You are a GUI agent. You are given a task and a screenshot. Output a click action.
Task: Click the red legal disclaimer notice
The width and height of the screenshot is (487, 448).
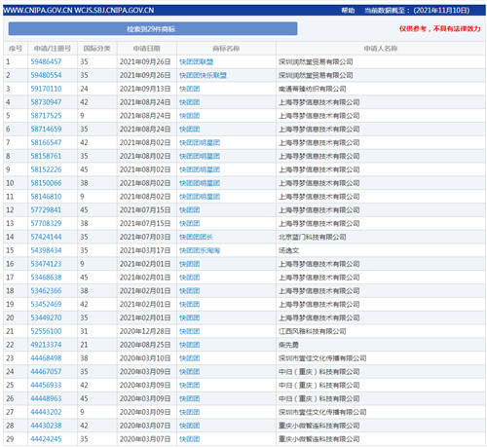[x=440, y=28]
